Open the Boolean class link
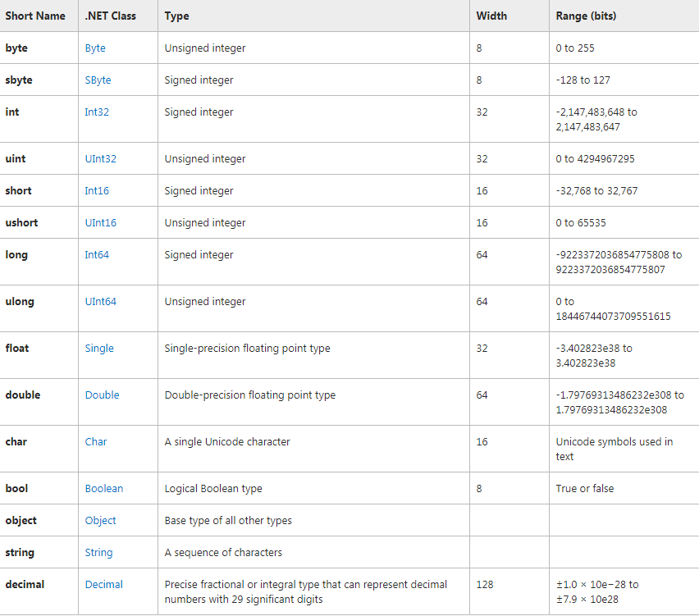Screen dimensions: 699x616 tap(104, 489)
